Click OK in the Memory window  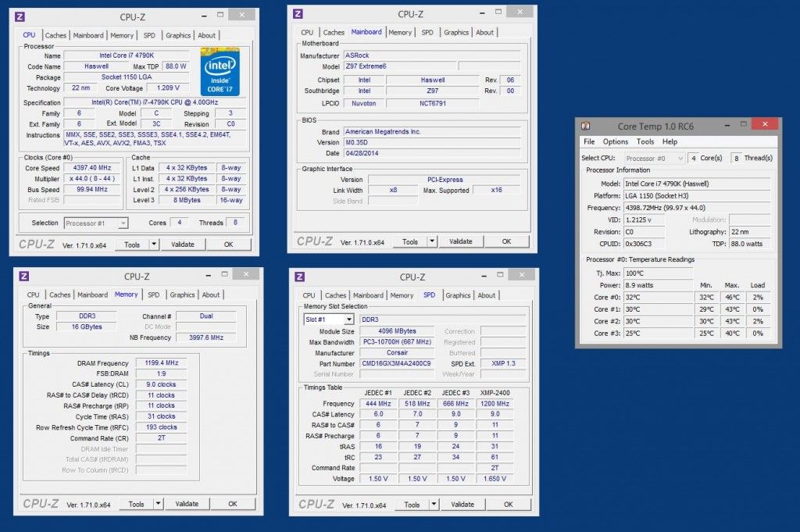point(233,504)
